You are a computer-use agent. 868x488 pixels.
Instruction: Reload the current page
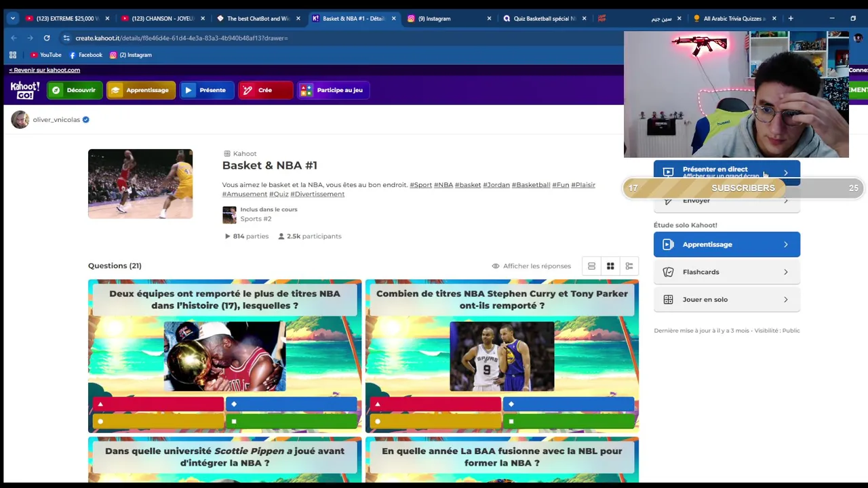(47, 38)
